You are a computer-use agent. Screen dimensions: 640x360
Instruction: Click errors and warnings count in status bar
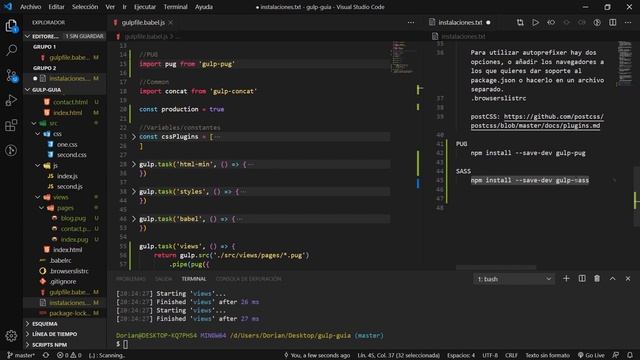69,355
